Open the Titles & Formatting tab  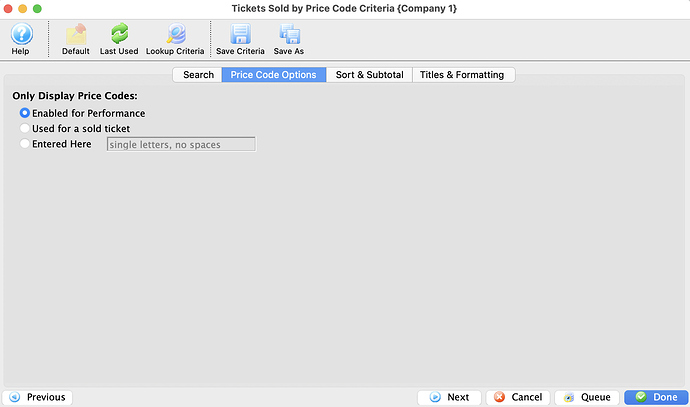tap(463, 75)
